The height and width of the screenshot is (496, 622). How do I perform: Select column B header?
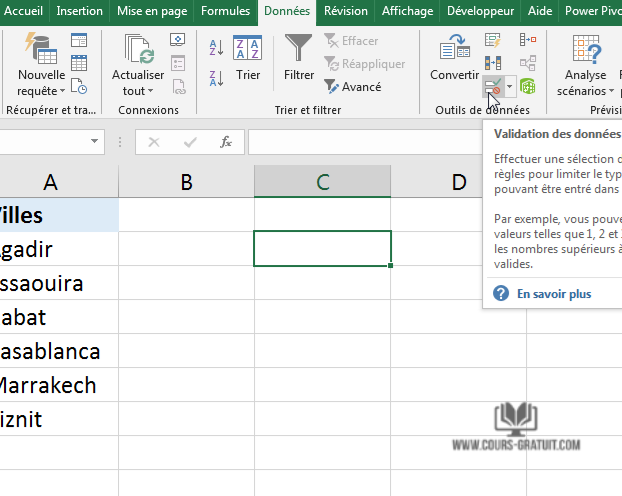point(186,181)
